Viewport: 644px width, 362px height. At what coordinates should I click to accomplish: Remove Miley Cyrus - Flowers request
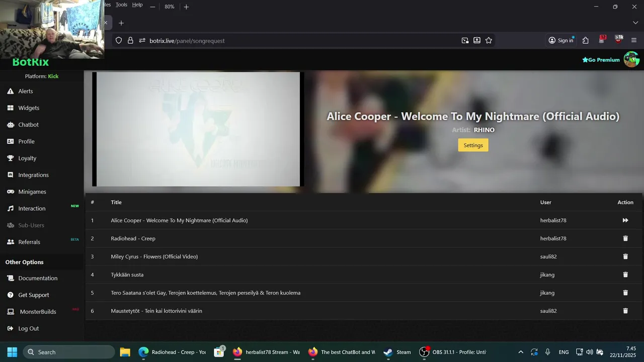[x=625, y=256]
